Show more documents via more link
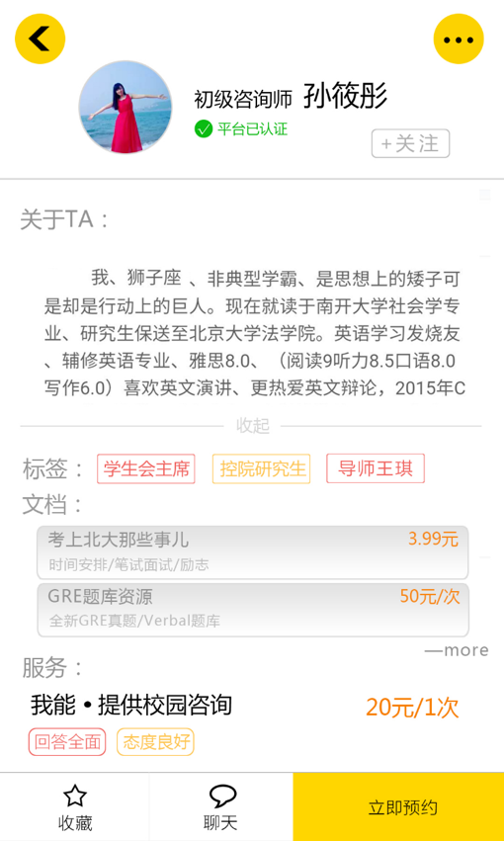Screen dimensions: 504x841 457,650
